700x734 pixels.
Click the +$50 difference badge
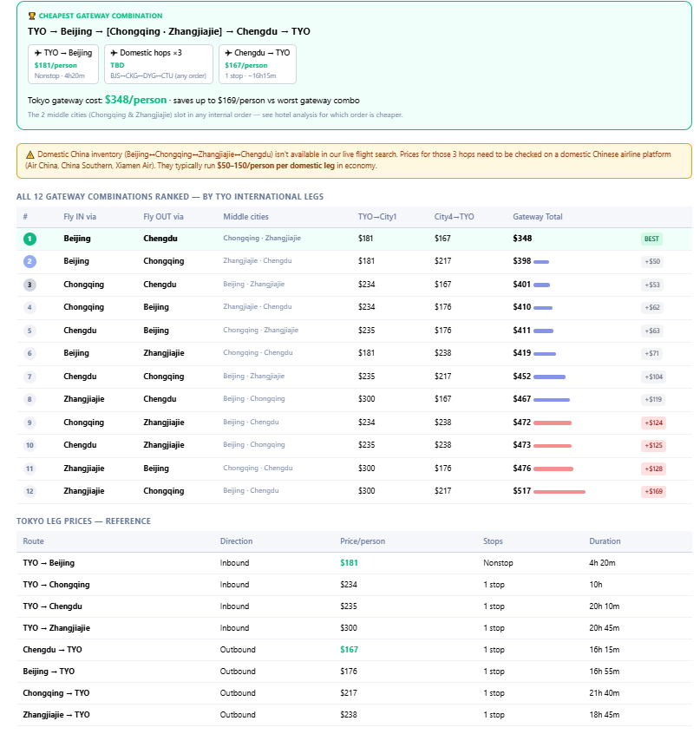[652, 261]
